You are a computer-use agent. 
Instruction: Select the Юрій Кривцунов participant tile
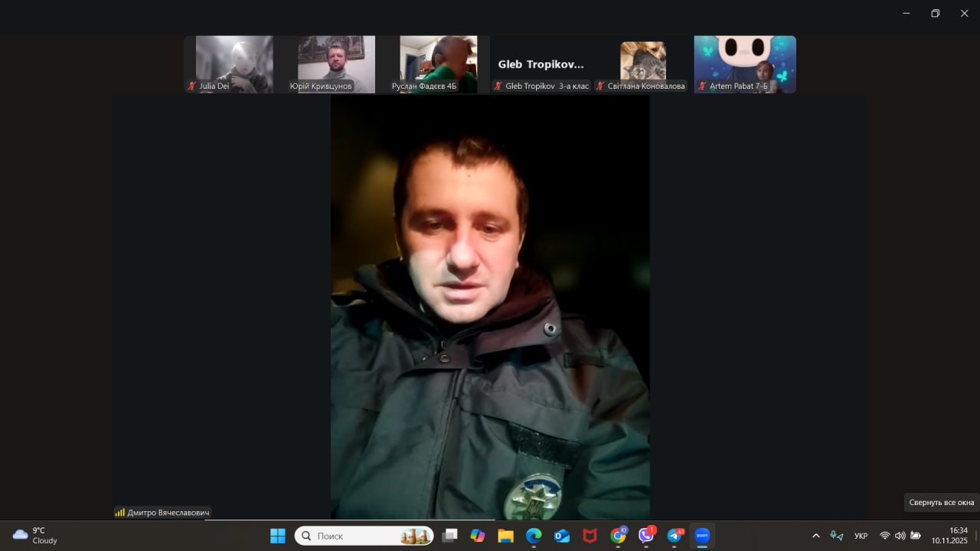coord(336,64)
